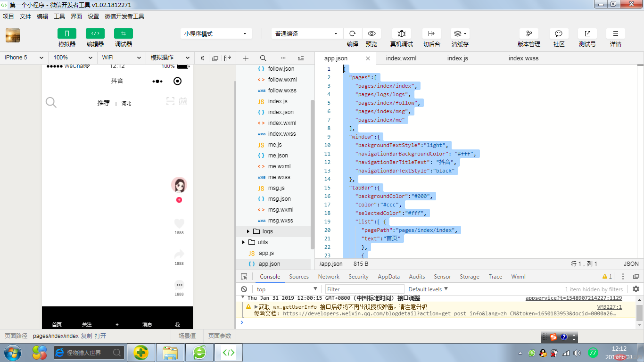Image resolution: width=644 pixels, height=362 pixels.
Task: Toggle the simulator mute speaker icon
Action: click(x=203, y=58)
